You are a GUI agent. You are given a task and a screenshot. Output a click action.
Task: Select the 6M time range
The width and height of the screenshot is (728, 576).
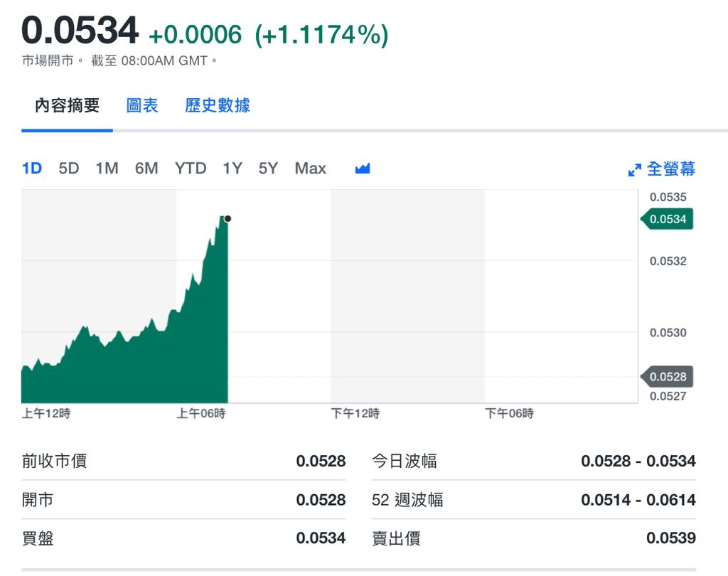[x=146, y=168]
